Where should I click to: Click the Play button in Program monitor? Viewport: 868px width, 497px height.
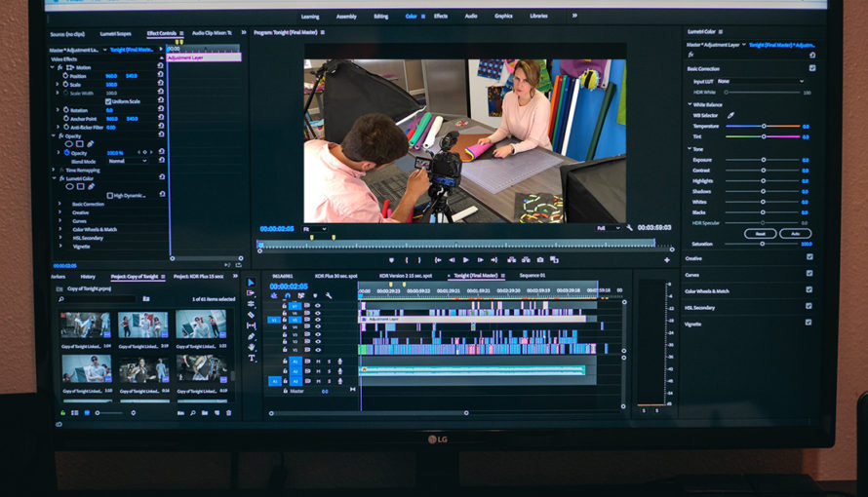click(465, 260)
